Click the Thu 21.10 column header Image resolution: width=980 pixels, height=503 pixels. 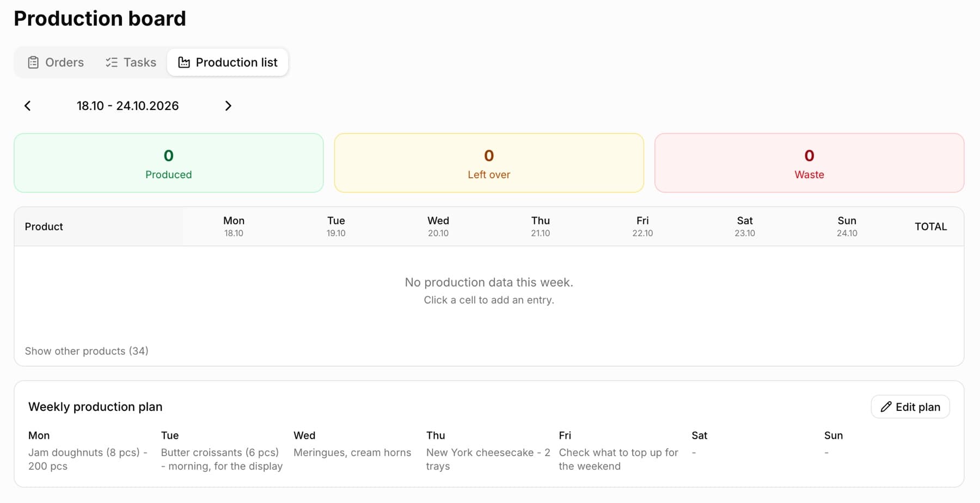(541, 226)
